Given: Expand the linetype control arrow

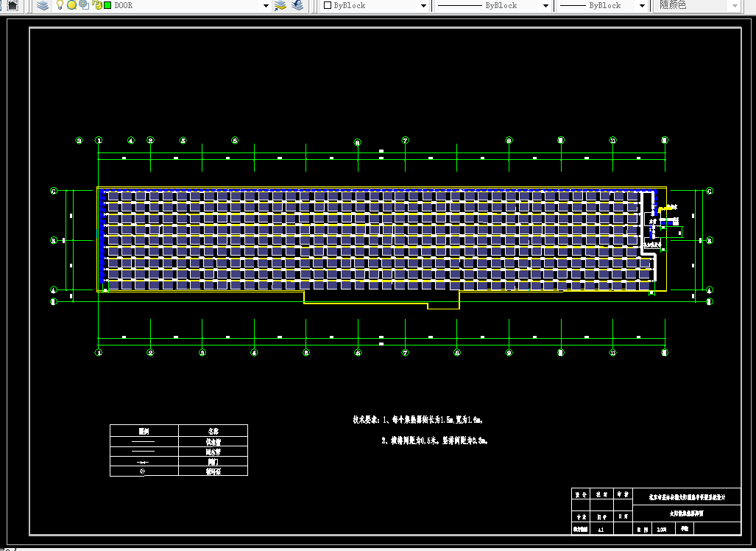Looking at the screenshot, I should 545,6.
